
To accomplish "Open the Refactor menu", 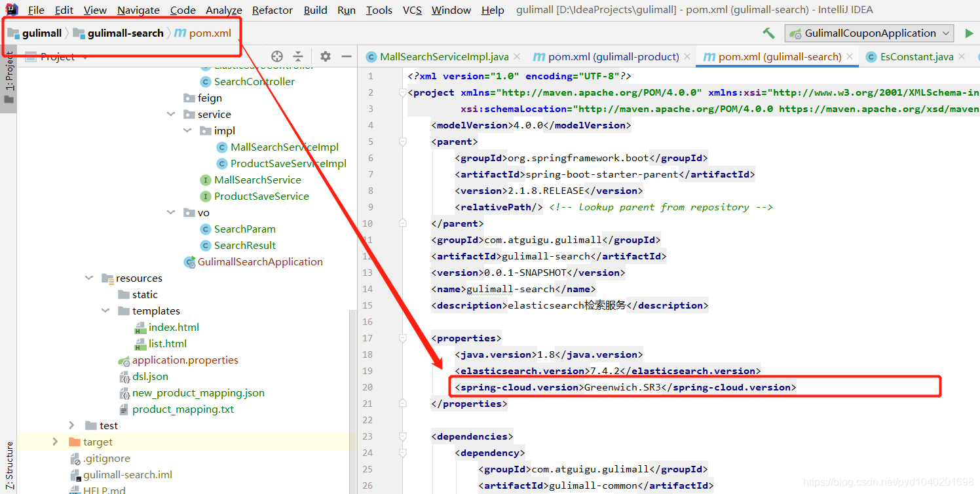I will (x=273, y=10).
